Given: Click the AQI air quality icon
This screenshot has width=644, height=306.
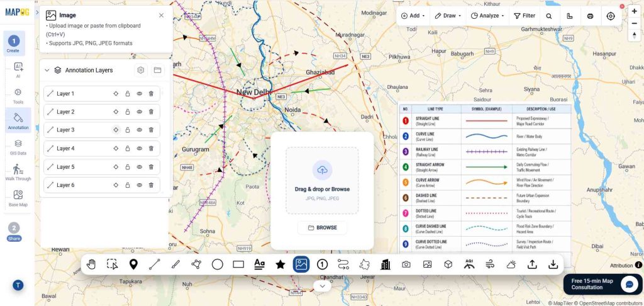Looking at the screenshot, I should click(469, 264).
